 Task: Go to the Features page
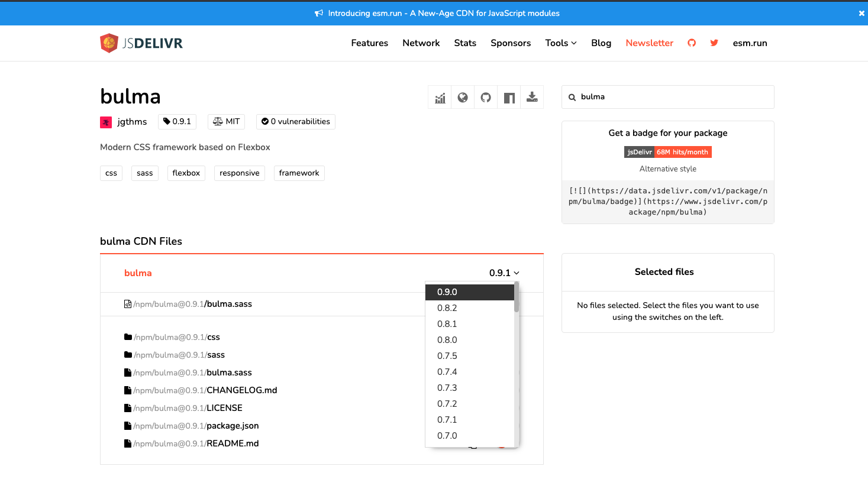click(x=370, y=43)
